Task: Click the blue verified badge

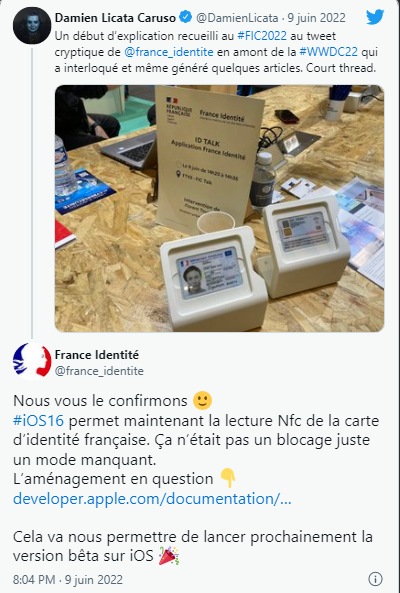Action: tap(186, 17)
